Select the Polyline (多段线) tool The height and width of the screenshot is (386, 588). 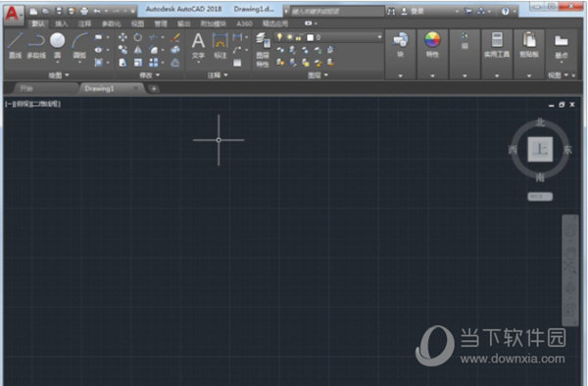(36, 46)
